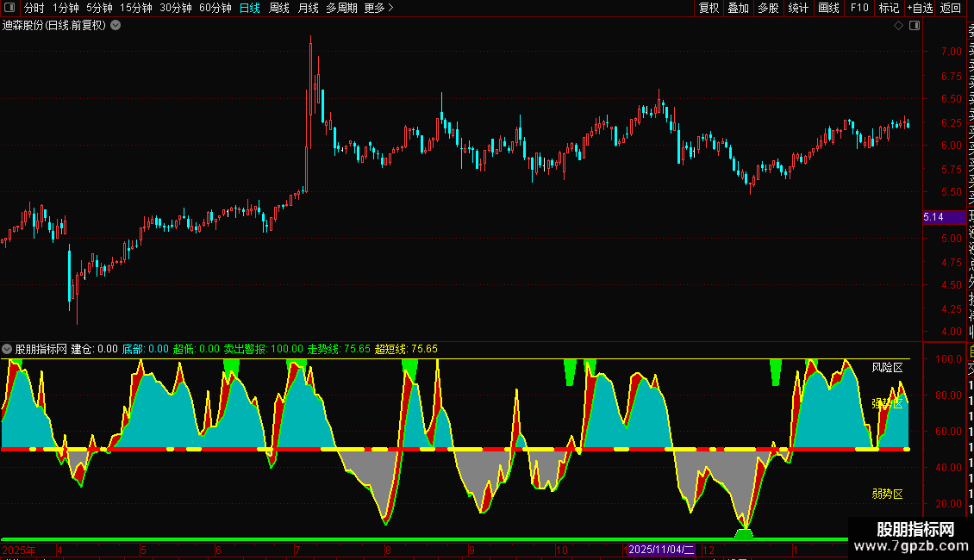This screenshot has height=560, width=974.
Task: Click the 弱势区 label in the indicator
Action: pyautogui.click(x=887, y=494)
